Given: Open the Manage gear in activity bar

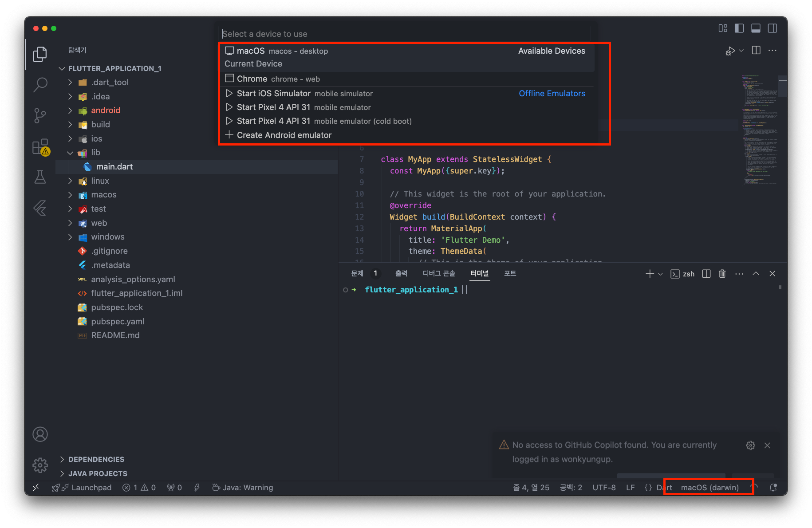Looking at the screenshot, I should point(40,465).
